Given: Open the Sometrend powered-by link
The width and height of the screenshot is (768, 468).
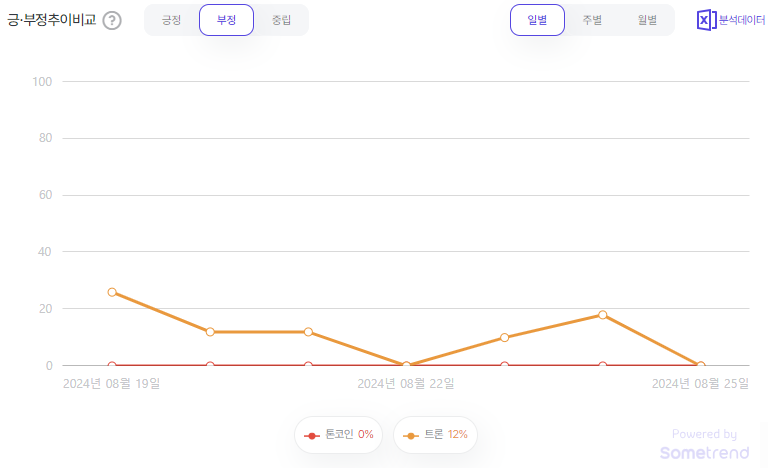Looking at the screenshot, I should point(704,446).
